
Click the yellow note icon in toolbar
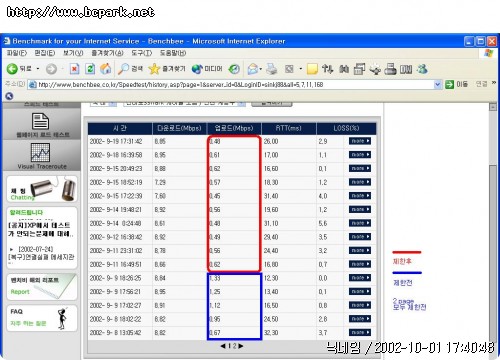pyautogui.click(x=312, y=69)
